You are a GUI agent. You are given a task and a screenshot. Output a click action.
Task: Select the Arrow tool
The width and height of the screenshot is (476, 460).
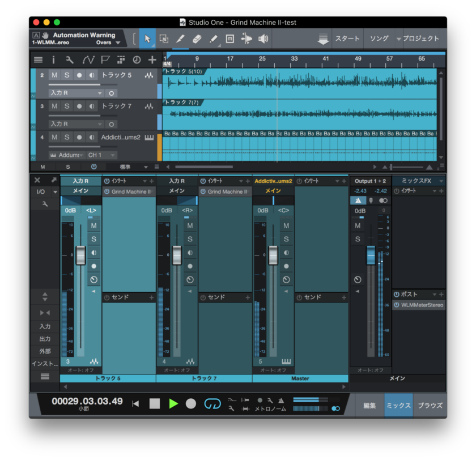[x=147, y=39]
